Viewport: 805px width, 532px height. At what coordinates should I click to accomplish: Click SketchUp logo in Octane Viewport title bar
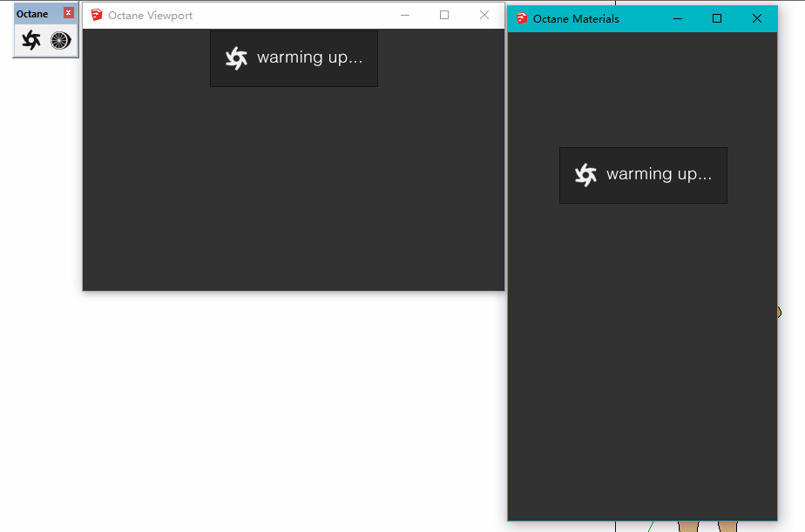click(x=97, y=15)
